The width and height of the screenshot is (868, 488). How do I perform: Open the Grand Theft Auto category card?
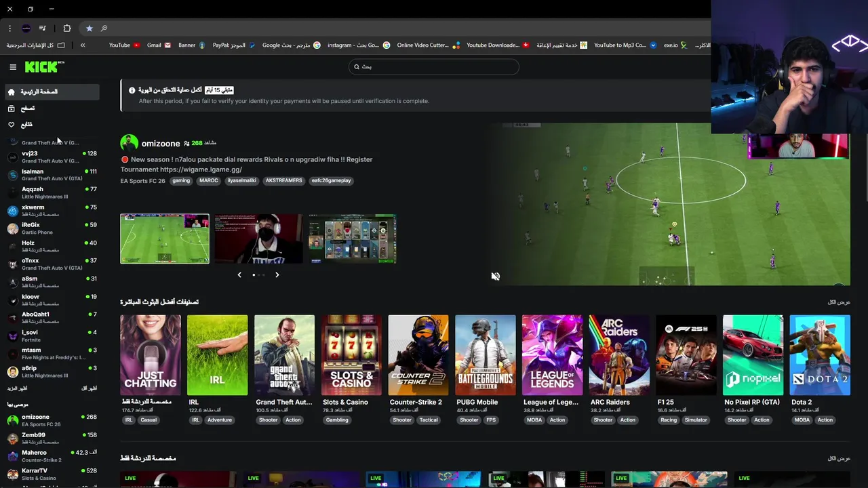(x=284, y=354)
